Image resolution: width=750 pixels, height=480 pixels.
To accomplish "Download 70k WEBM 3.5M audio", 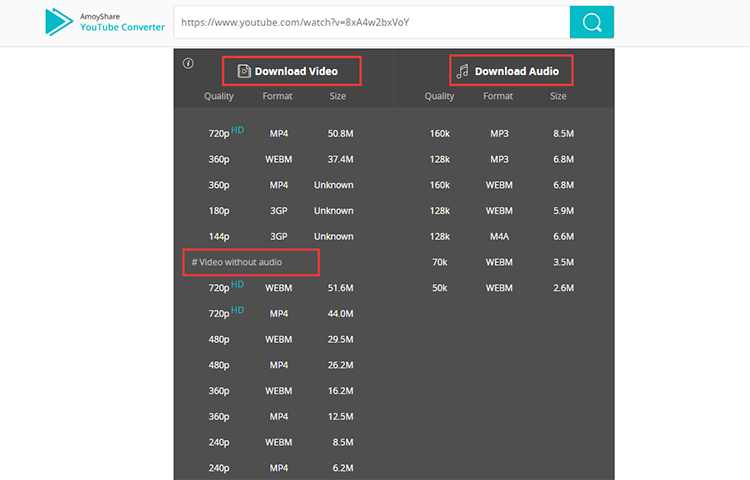I will pyautogui.click(x=504, y=262).
